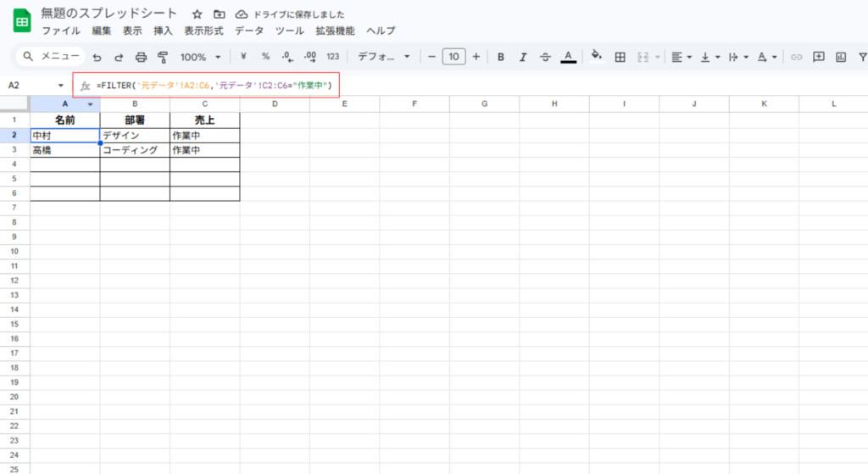The width and height of the screenshot is (868, 474).
Task: Select the 部署 header cell
Action: click(x=135, y=120)
